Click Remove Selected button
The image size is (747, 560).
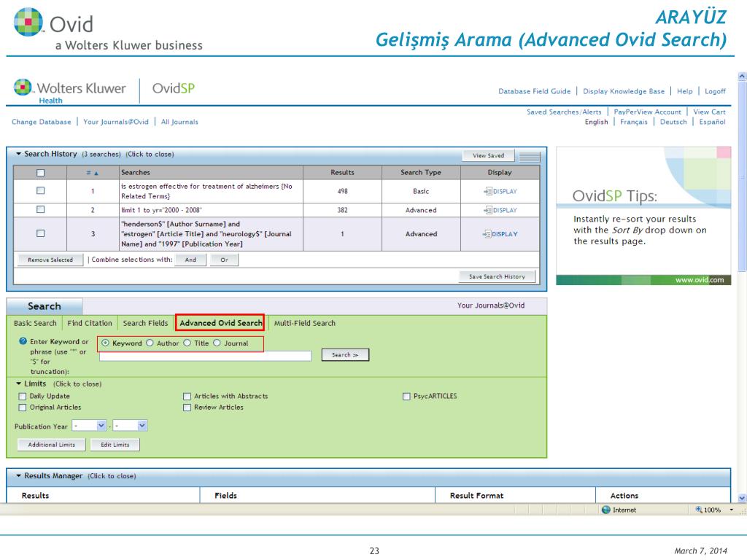click(50, 260)
